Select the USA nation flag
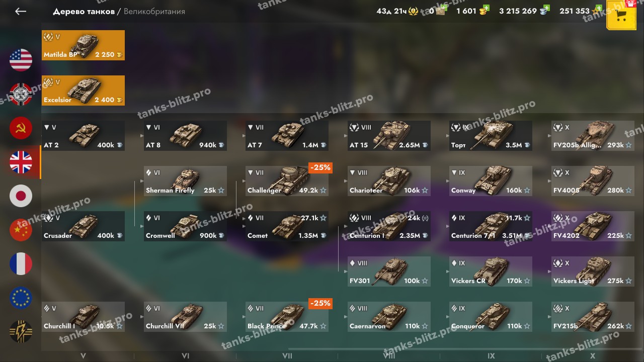The width and height of the screenshot is (644, 362). [21, 60]
